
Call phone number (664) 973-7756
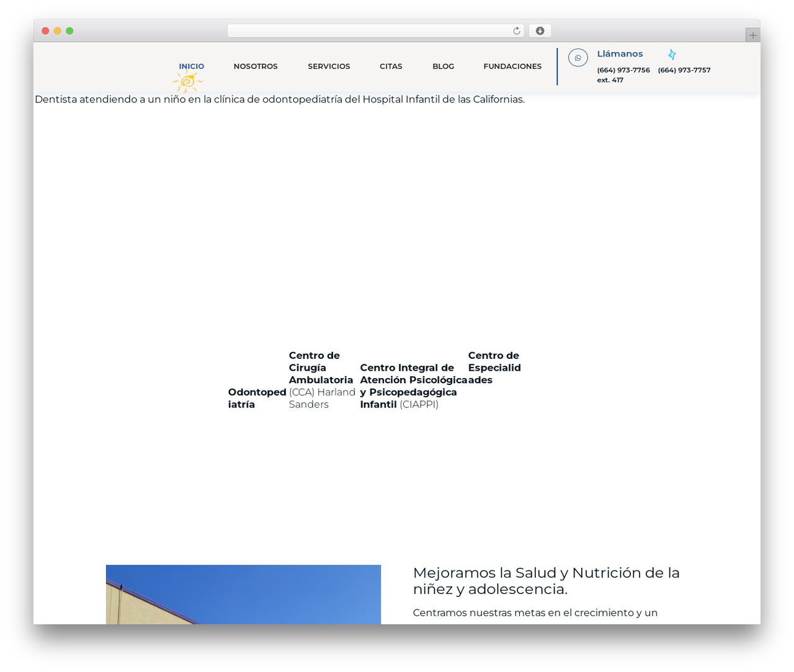(x=623, y=70)
